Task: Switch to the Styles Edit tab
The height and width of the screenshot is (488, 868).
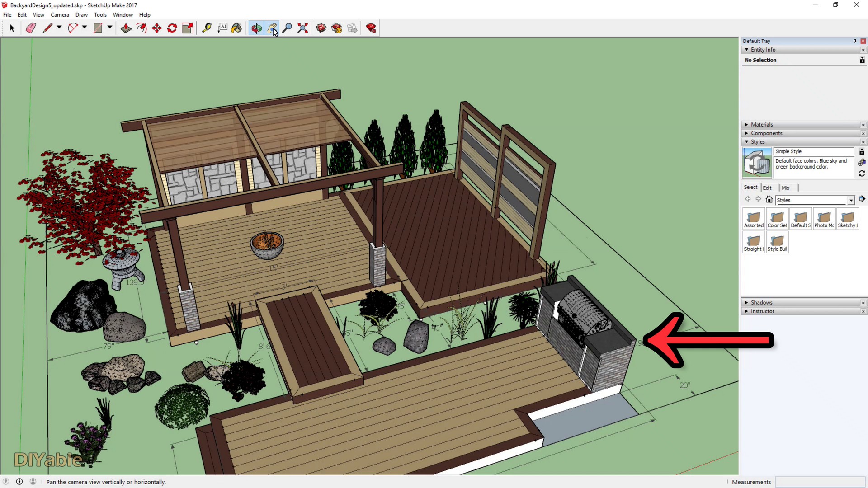Action: (x=767, y=188)
